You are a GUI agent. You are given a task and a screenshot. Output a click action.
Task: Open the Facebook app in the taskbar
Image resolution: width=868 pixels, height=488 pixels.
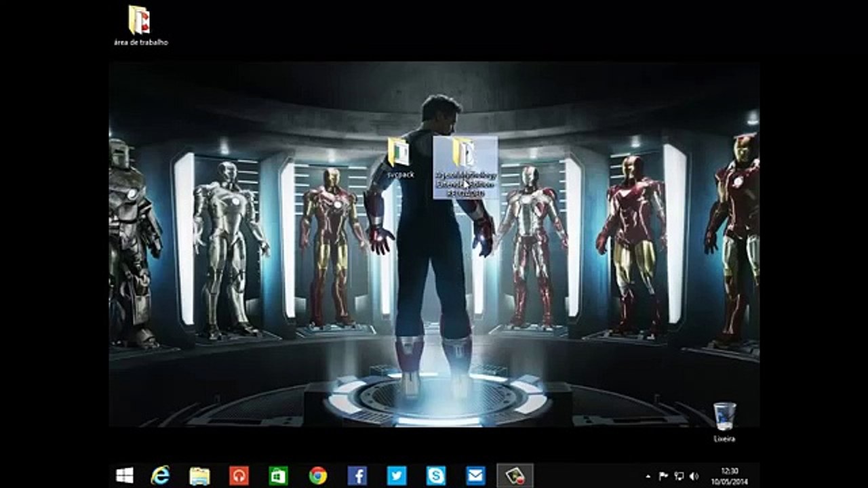coord(357,476)
